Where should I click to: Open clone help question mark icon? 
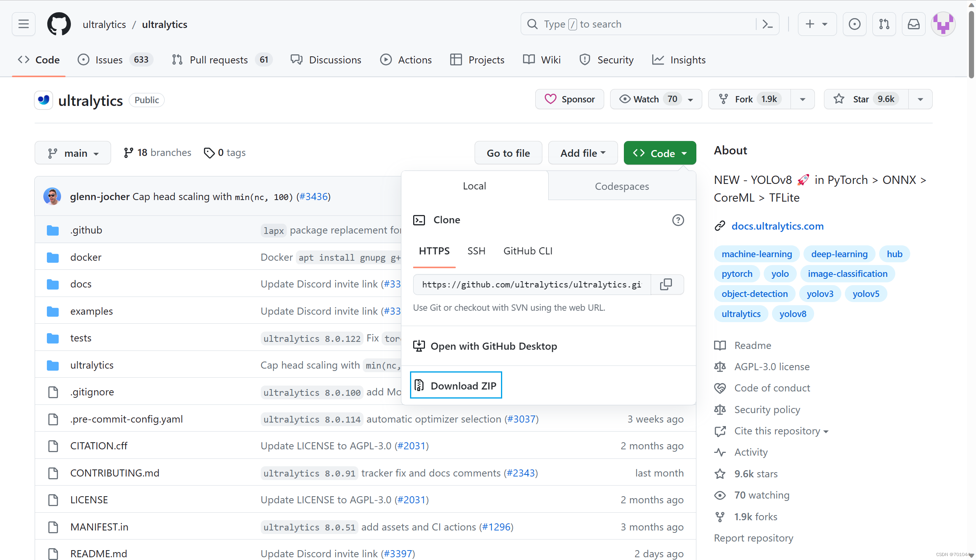(x=678, y=220)
